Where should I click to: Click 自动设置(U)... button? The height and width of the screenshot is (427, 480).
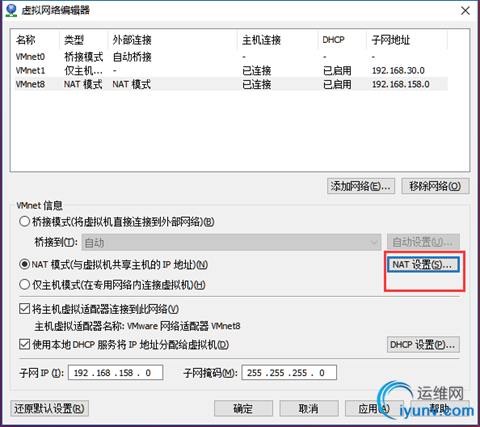click(x=423, y=242)
